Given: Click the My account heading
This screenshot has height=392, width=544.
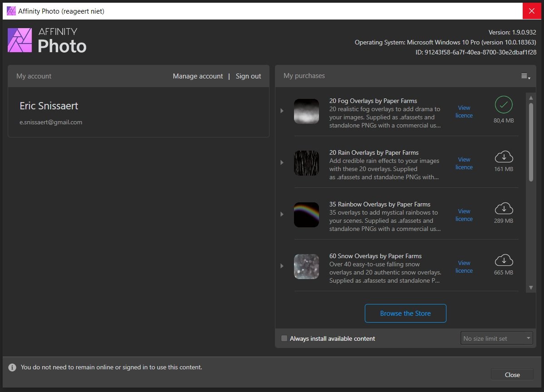Looking at the screenshot, I should tap(34, 76).
